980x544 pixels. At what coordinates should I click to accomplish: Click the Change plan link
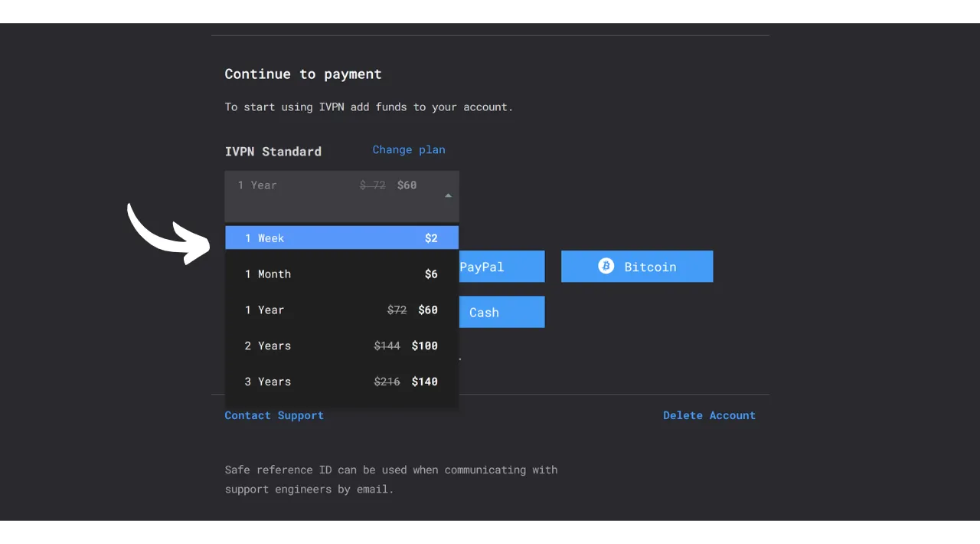pyautogui.click(x=408, y=149)
